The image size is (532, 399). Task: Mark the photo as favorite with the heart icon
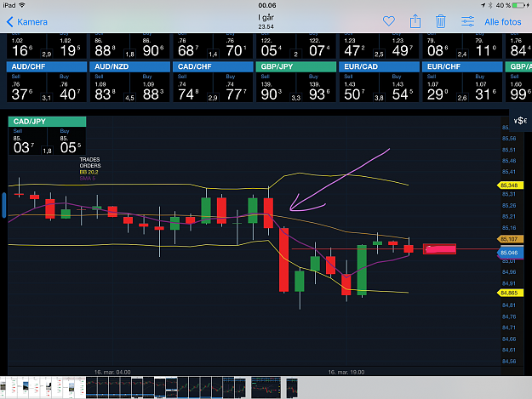point(389,22)
